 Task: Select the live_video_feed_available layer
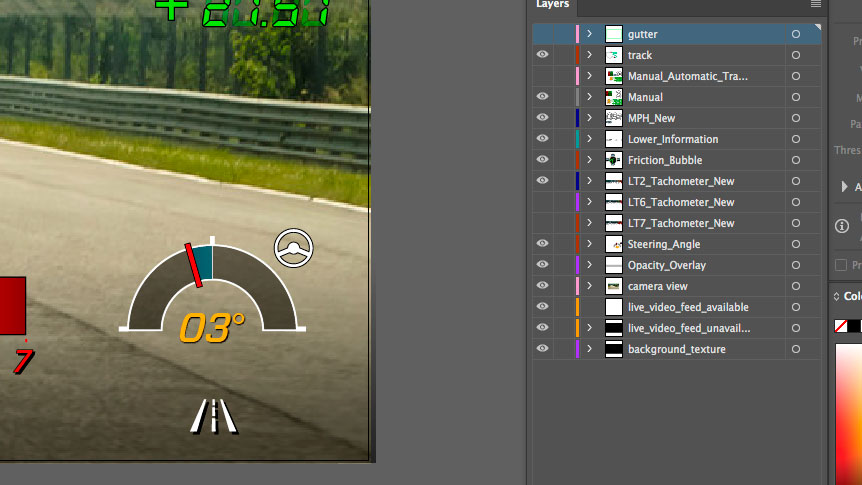click(x=688, y=307)
